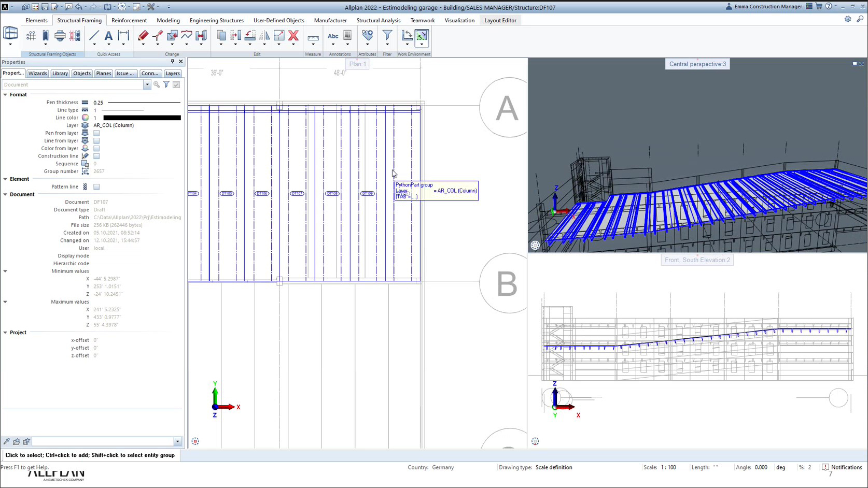
Task: Click the legend/report annotation icon
Action: point(347,35)
